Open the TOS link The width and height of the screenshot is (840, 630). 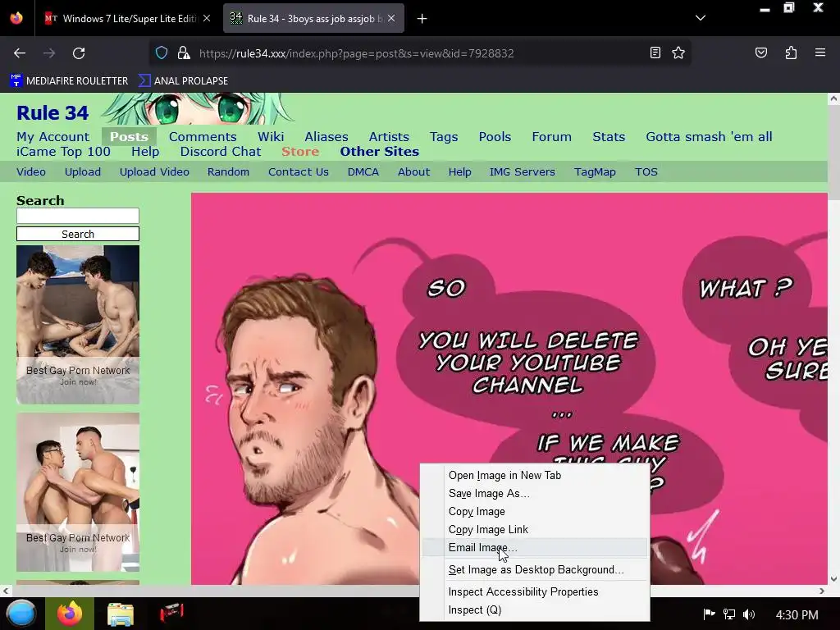click(x=646, y=172)
